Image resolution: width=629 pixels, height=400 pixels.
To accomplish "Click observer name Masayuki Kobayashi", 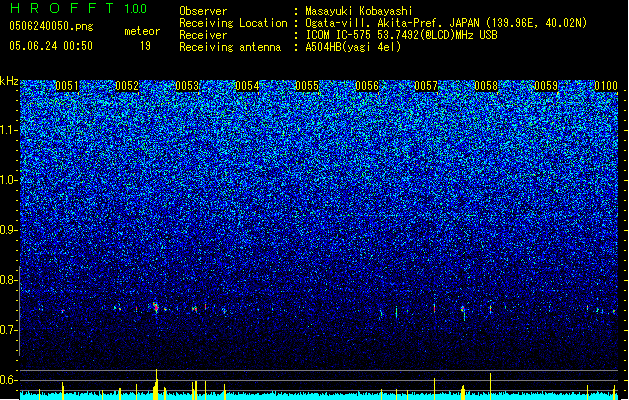I will 359,11.
